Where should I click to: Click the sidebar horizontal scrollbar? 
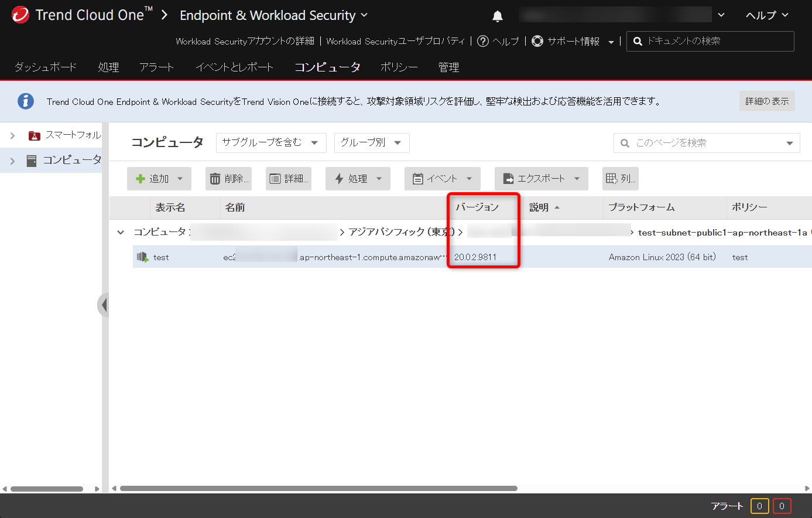tap(47, 489)
